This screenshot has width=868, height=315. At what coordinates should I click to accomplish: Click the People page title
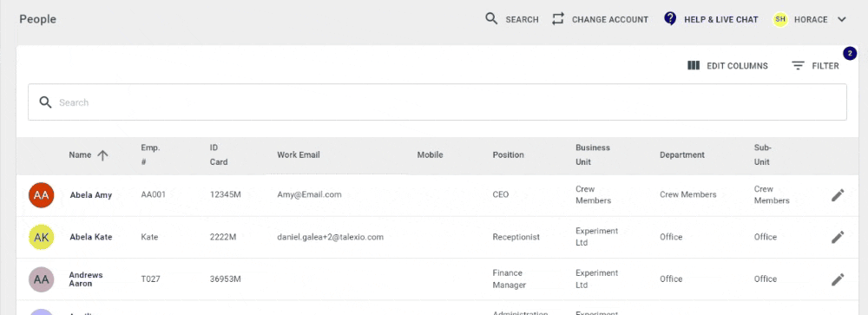[x=37, y=19]
